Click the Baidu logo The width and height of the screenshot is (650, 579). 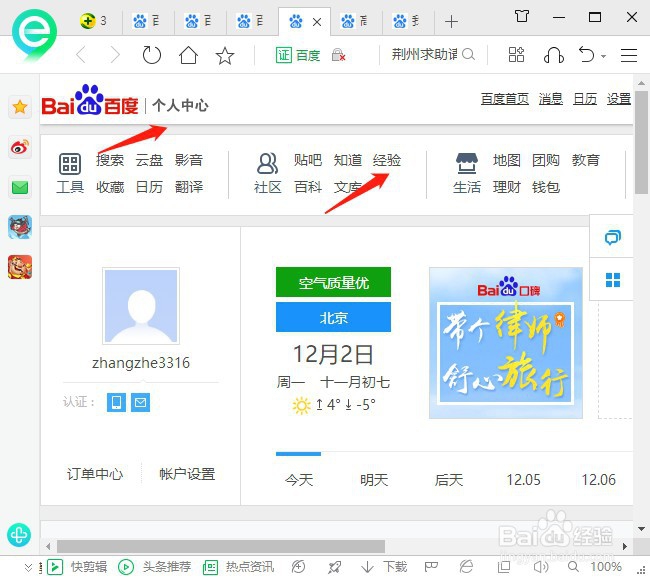pos(90,100)
